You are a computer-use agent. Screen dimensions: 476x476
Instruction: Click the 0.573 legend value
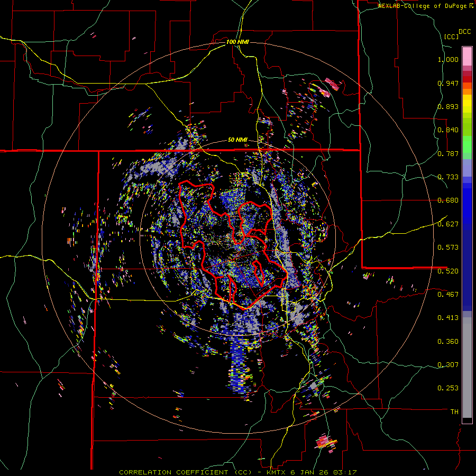point(448,248)
